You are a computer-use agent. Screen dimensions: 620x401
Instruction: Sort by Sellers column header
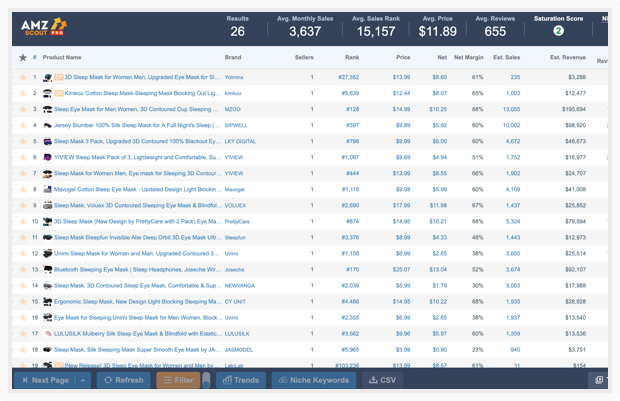(304, 57)
